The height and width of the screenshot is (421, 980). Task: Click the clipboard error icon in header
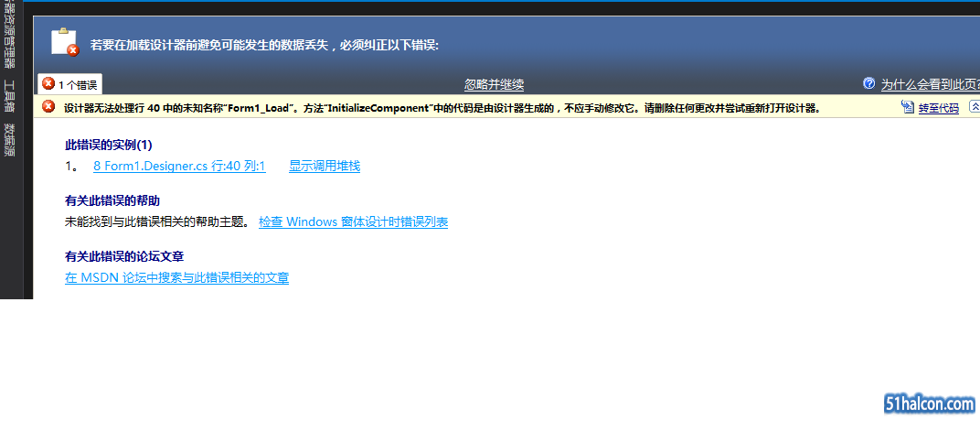click(x=65, y=42)
